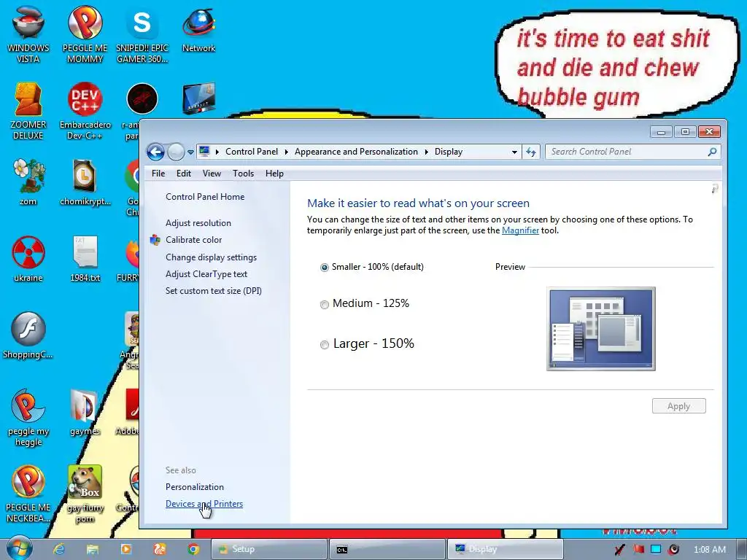Open the chomikrypt desktop icon
This screenshot has width=747, height=560.
tap(85, 182)
